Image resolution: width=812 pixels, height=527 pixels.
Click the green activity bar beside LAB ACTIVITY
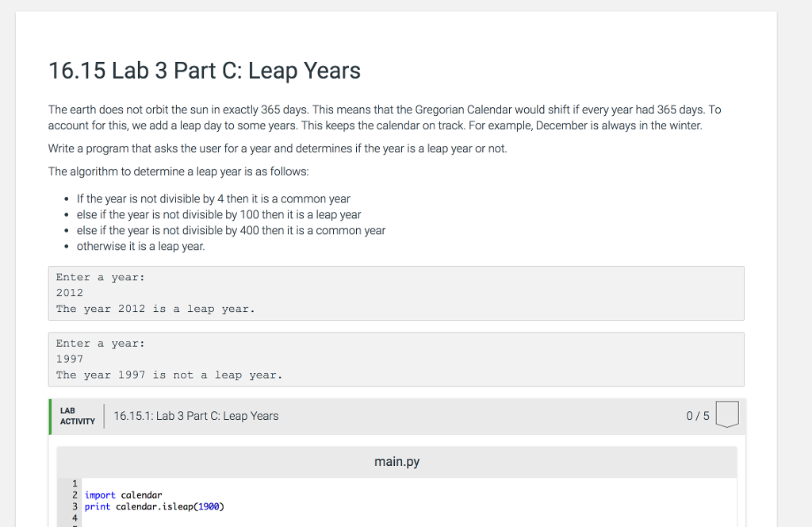pyautogui.click(x=49, y=415)
